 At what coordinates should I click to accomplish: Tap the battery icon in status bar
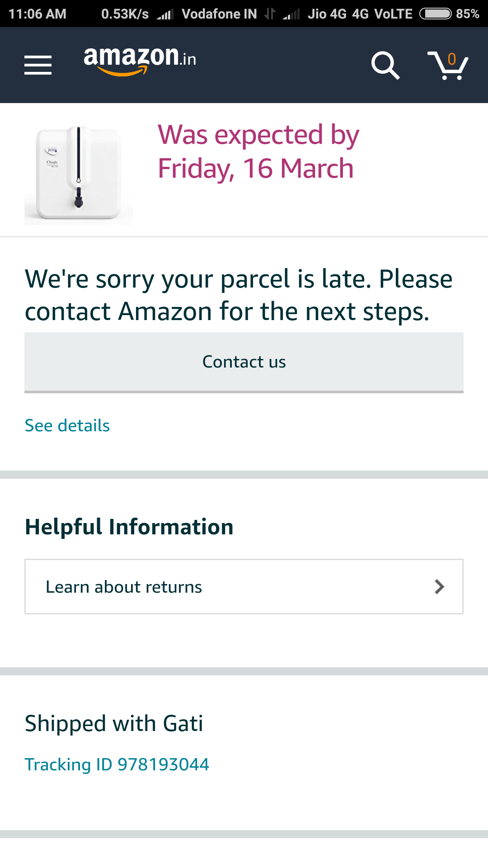[x=435, y=14]
